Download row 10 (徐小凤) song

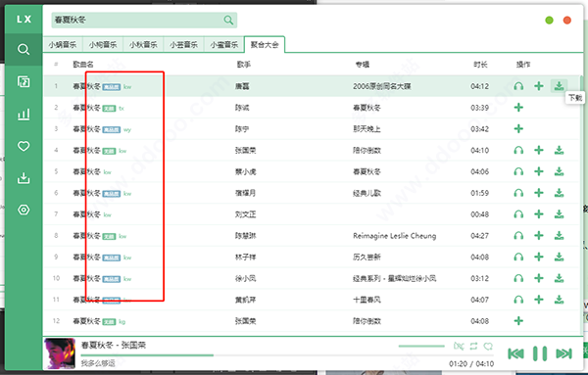(559, 278)
